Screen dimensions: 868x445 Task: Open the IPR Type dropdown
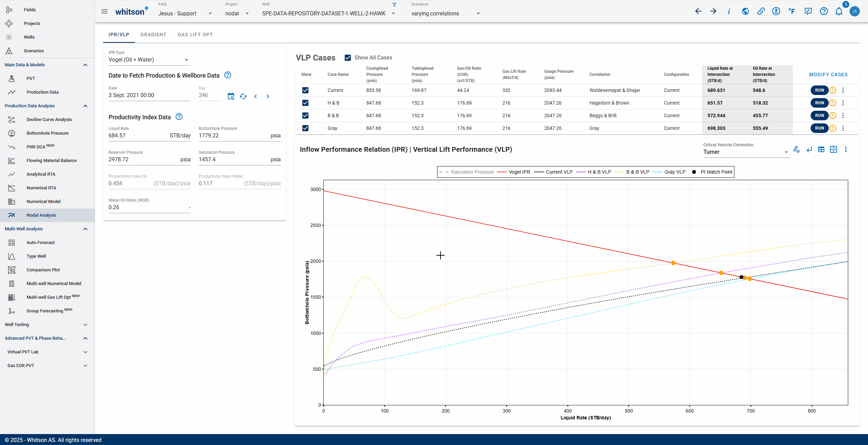[x=149, y=60]
